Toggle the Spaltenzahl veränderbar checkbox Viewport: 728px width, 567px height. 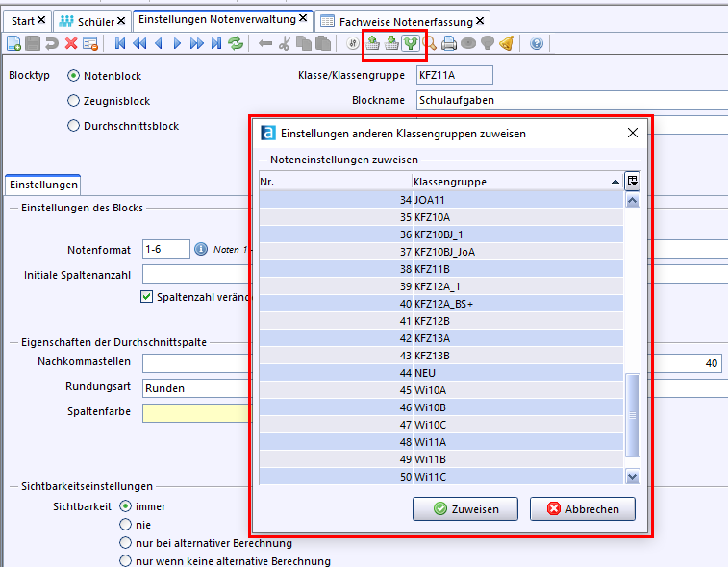click(x=146, y=297)
